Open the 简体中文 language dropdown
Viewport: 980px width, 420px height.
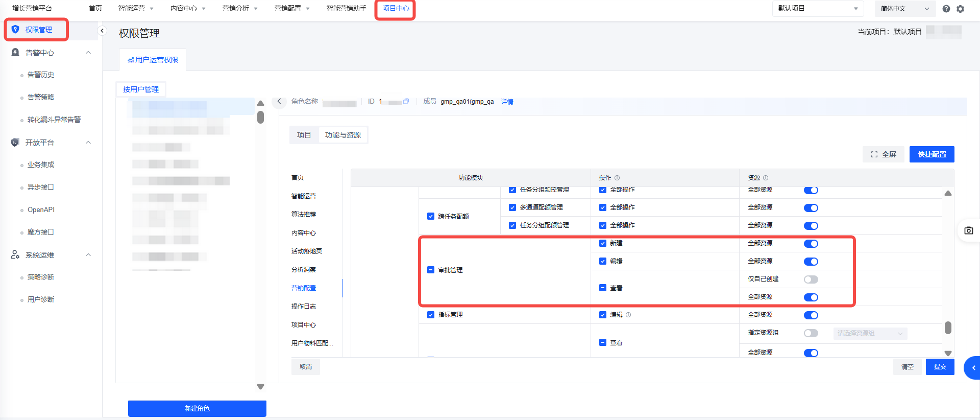(x=904, y=9)
